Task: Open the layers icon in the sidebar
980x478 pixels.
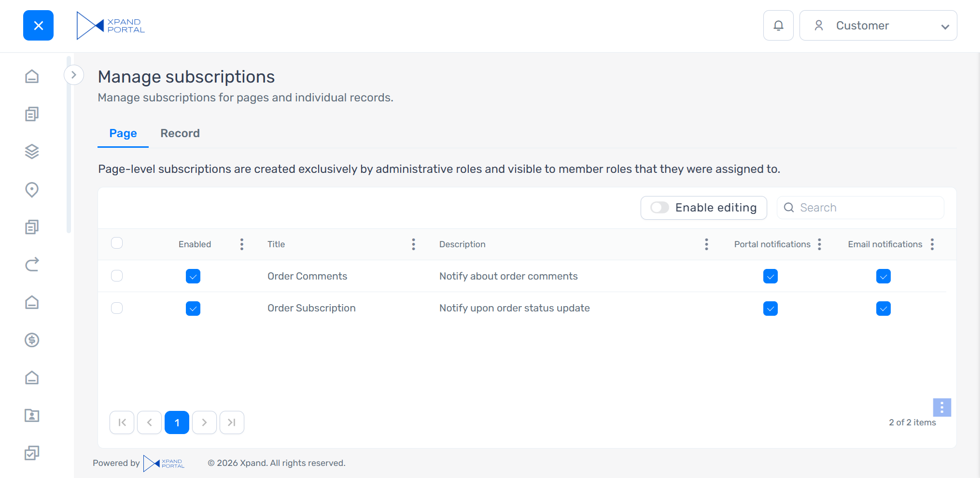Action: point(32,152)
